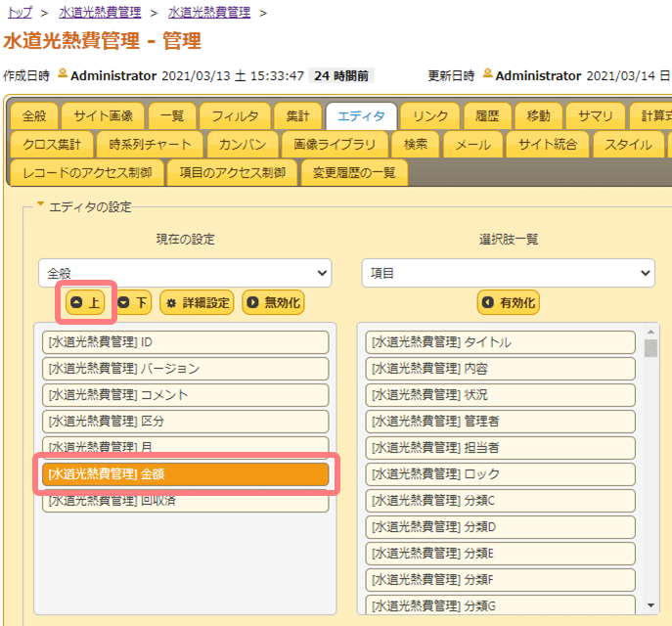Open the 全般 current settings dropdown
The width and height of the screenshot is (672, 626).
pyautogui.click(x=185, y=273)
